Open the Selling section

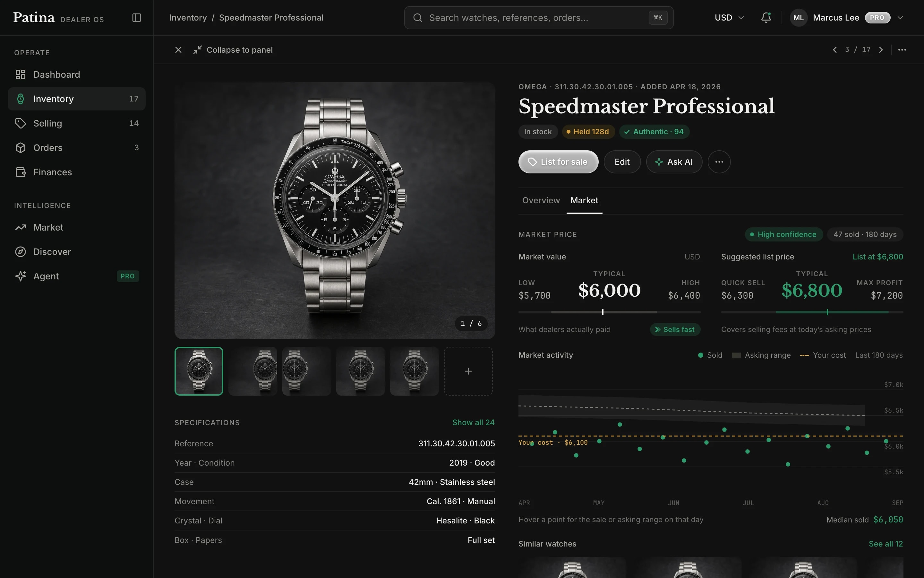tap(76, 124)
